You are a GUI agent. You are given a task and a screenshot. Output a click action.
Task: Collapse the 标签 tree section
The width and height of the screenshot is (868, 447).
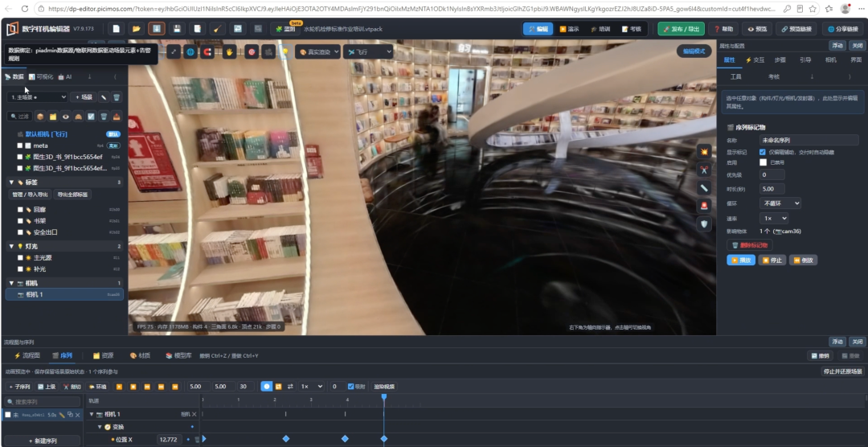11,182
